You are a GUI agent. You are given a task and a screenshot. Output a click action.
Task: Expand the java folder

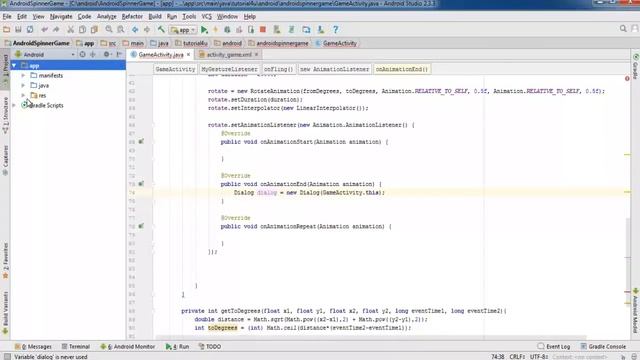click(23, 85)
